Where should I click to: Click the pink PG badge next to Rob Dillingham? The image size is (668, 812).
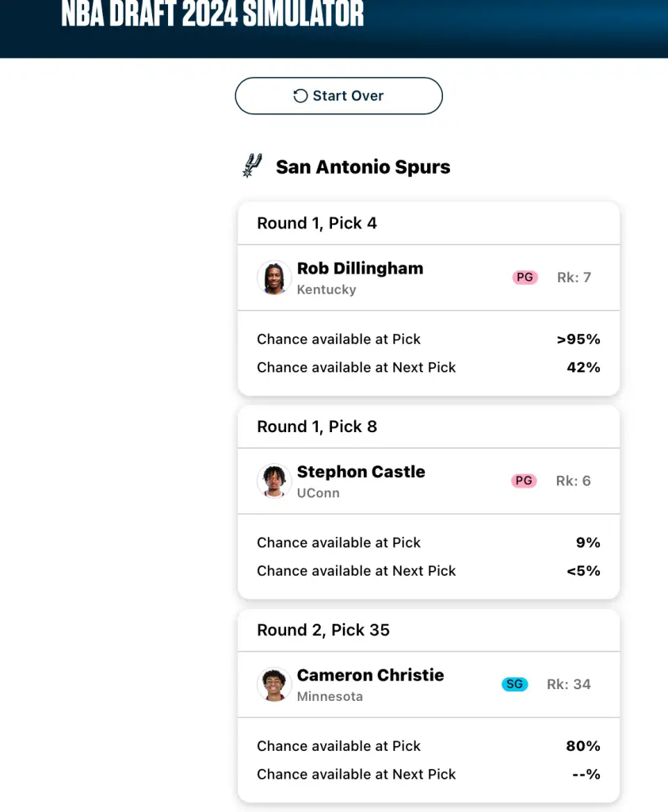524,278
